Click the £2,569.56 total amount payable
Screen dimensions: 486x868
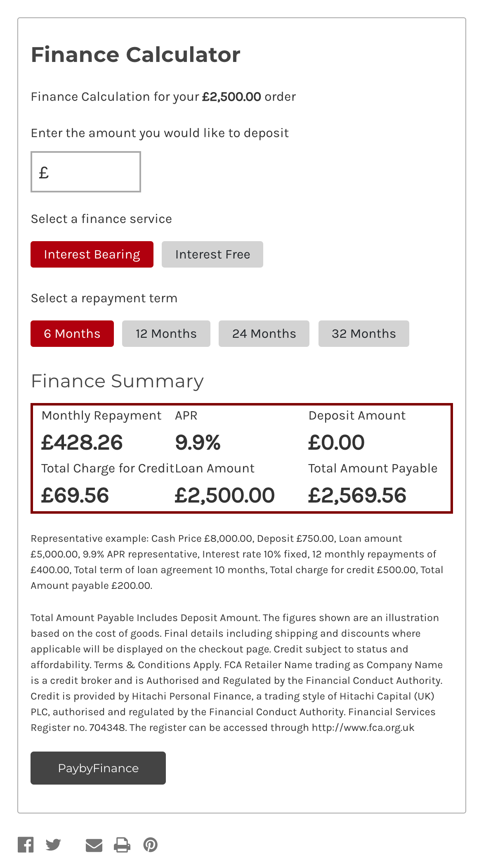357,495
